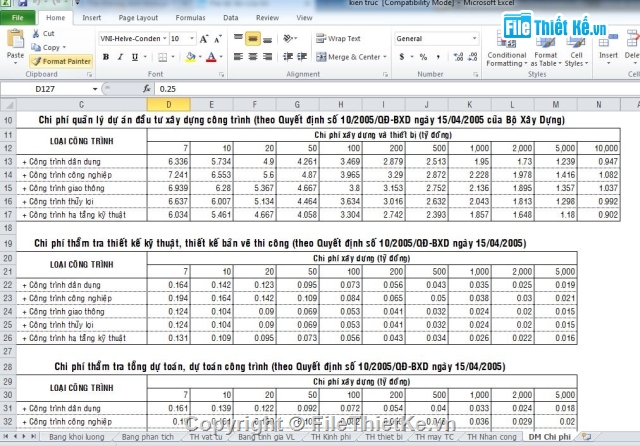Switch to the Data tab
This screenshot has height=446, width=640.
coord(231,18)
